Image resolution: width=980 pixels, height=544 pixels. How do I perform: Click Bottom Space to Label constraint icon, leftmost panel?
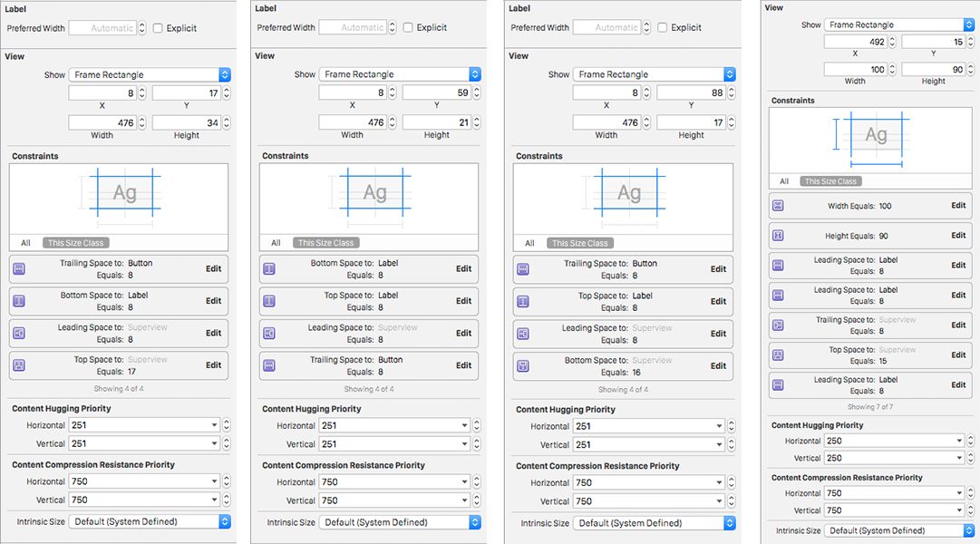19,301
